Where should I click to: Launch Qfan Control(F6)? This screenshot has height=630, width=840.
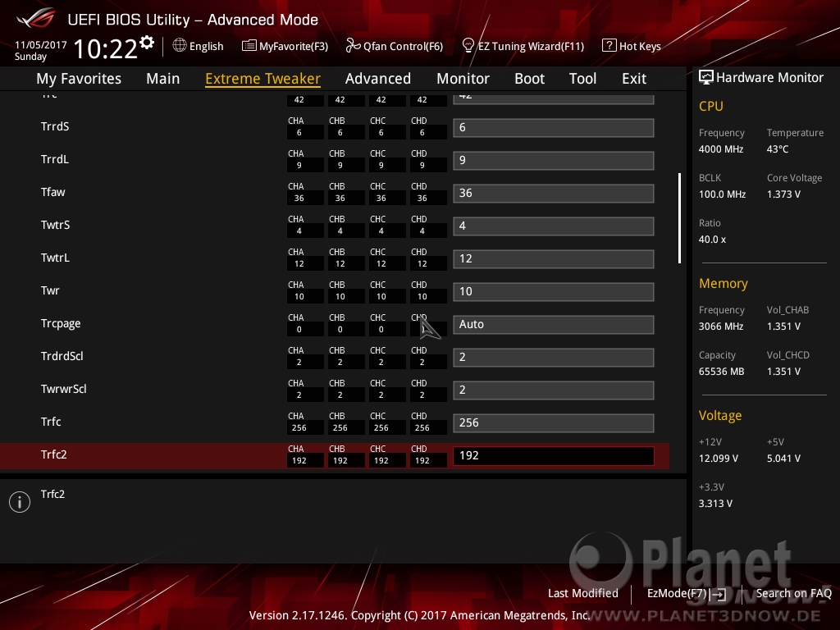coord(403,46)
